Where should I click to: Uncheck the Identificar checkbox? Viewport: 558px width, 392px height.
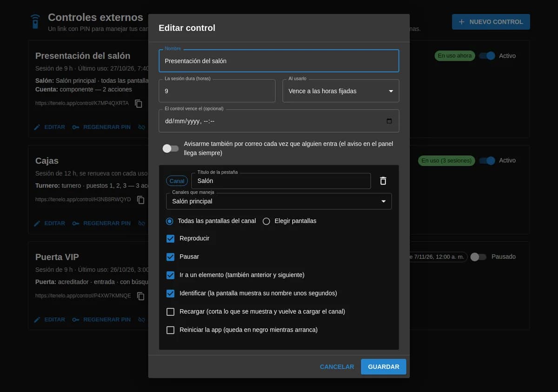point(170,294)
